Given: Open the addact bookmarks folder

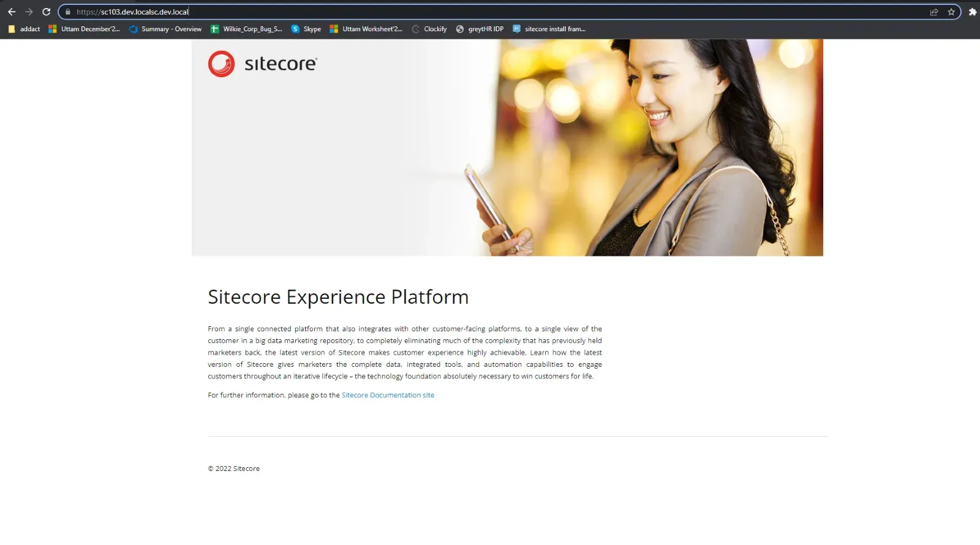Looking at the screenshot, I should [24, 29].
